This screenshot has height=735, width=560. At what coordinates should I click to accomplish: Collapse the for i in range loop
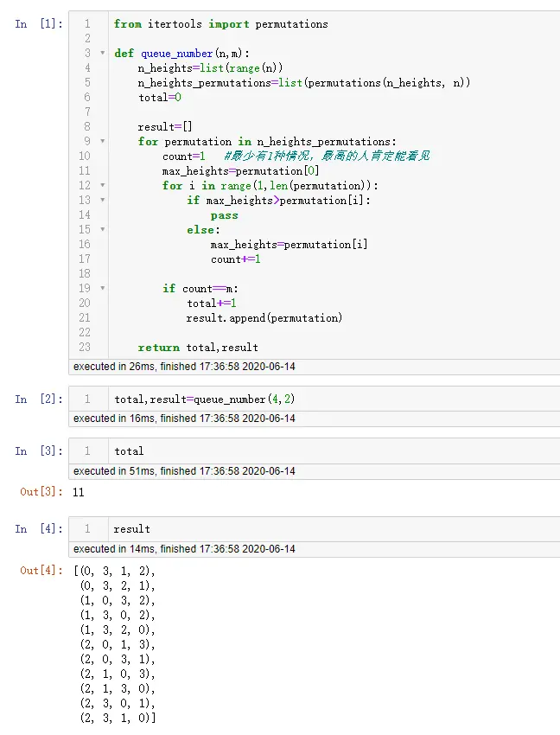103,186
